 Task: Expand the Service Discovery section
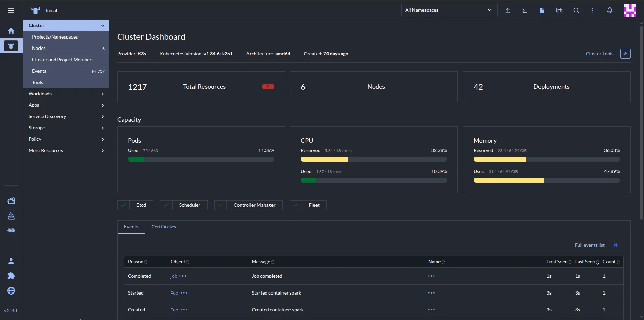[66, 116]
